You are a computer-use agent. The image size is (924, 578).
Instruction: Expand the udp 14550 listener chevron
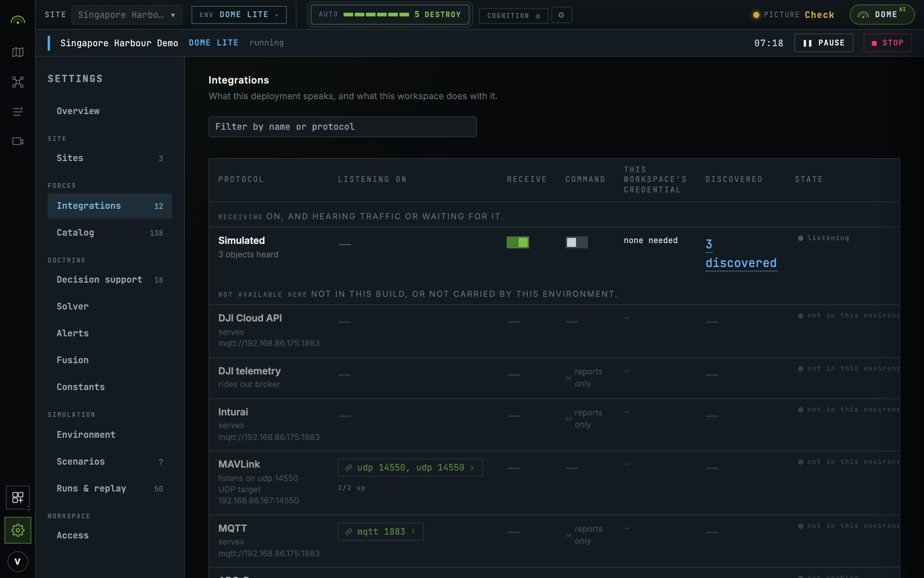[x=472, y=468]
